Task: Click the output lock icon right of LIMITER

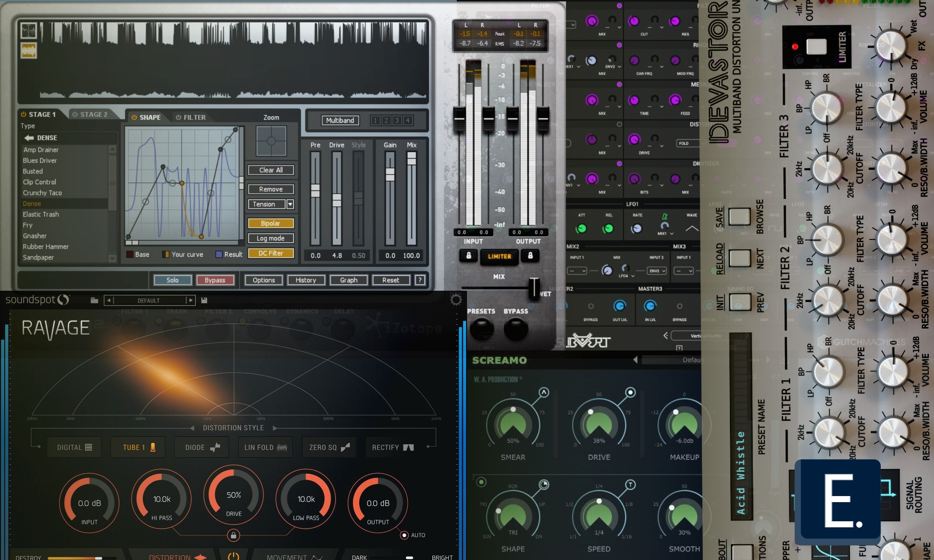Action: (x=530, y=256)
